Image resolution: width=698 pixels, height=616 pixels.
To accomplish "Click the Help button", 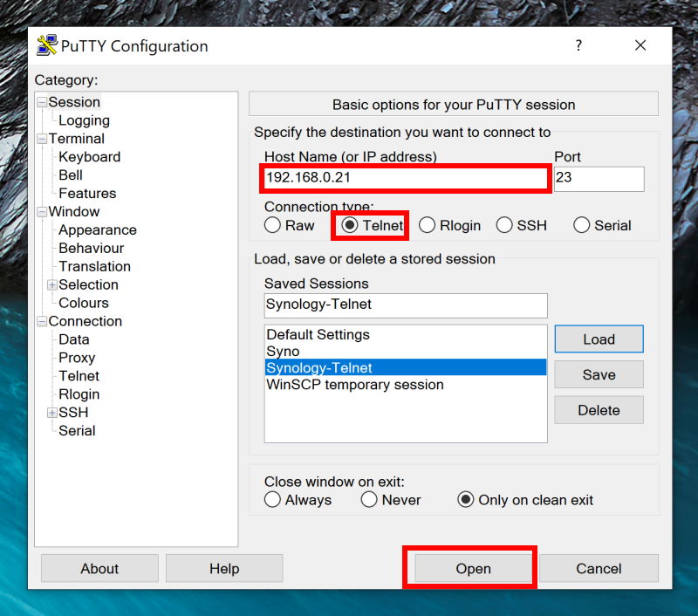I will click(224, 568).
